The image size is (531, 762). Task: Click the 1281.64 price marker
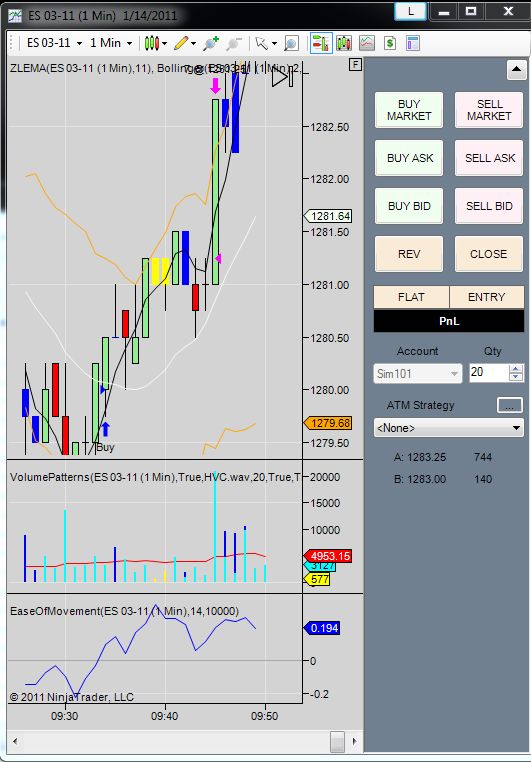click(328, 216)
